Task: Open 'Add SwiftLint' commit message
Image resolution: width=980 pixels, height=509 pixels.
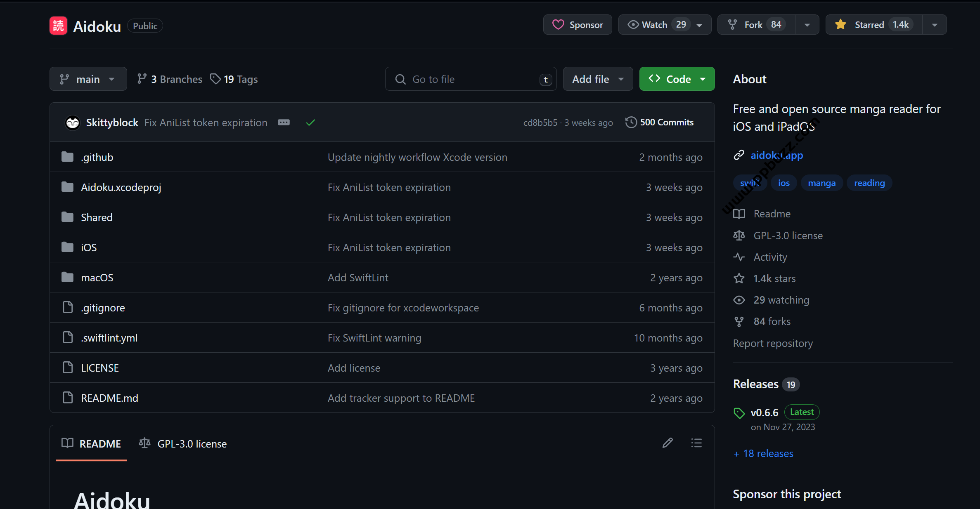Action: pos(358,278)
